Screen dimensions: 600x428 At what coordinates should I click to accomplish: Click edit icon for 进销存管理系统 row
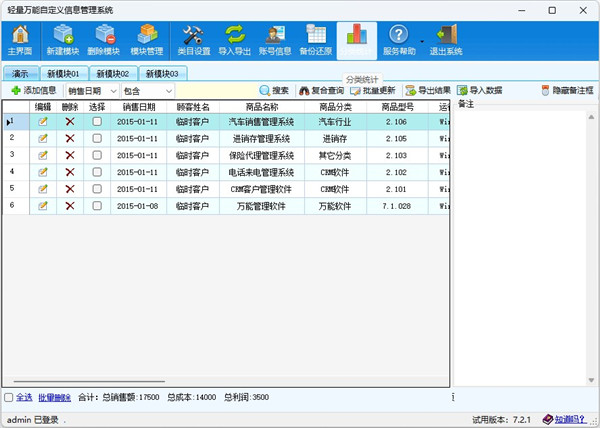tap(43, 138)
